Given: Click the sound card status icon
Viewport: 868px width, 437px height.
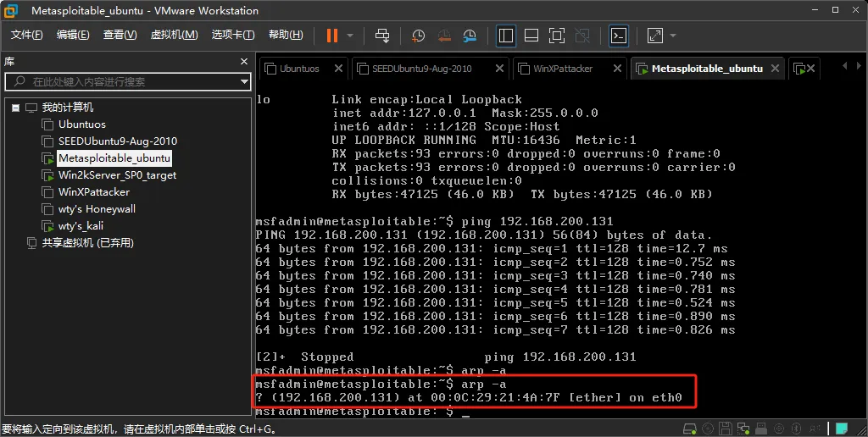Looking at the screenshot, I should click(x=779, y=429).
